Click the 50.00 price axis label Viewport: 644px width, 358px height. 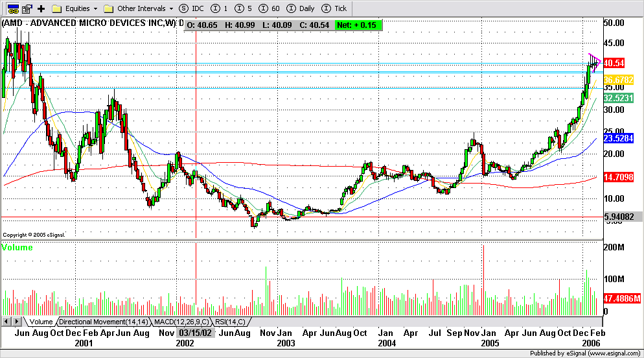click(x=614, y=23)
